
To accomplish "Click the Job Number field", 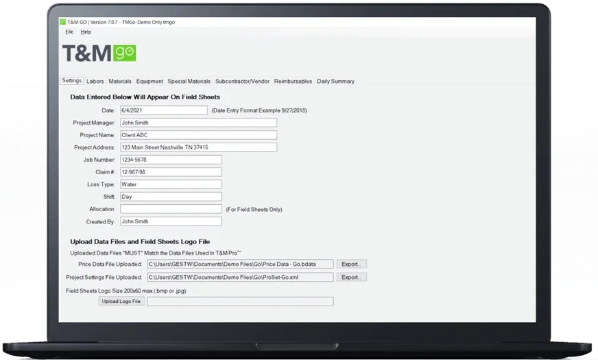I will tap(171, 160).
